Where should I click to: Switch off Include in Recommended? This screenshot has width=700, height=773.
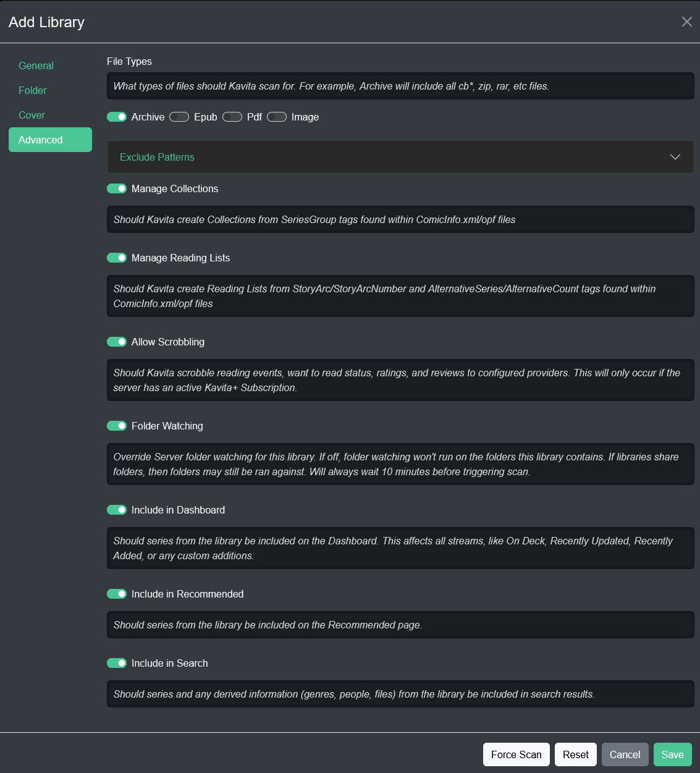(117, 594)
